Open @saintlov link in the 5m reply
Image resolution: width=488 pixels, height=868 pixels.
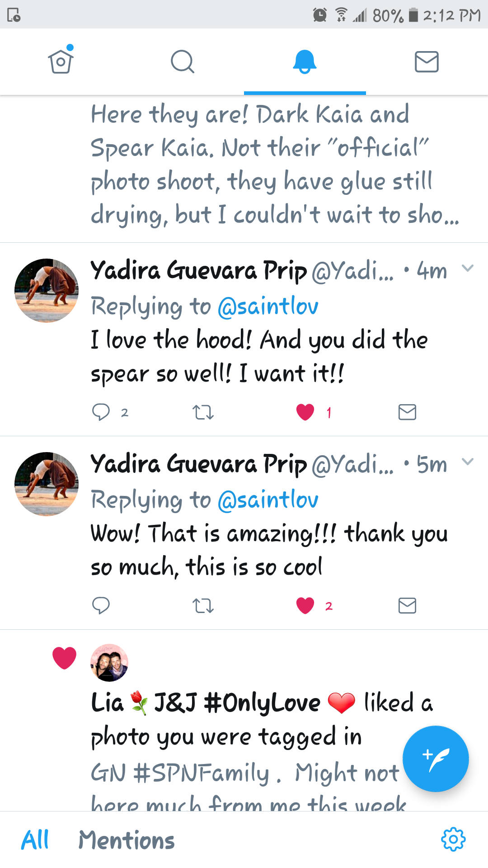click(268, 500)
